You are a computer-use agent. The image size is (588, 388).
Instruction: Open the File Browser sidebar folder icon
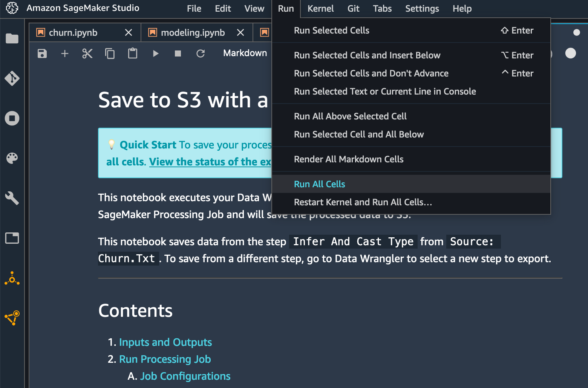[12, 38]
